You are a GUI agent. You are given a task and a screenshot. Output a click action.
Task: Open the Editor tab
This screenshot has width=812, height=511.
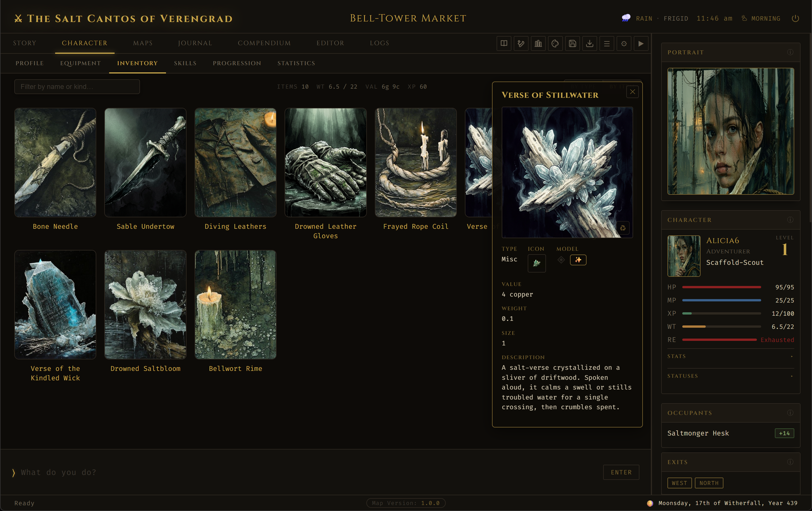pyautogui.click(x=330, y=43)
